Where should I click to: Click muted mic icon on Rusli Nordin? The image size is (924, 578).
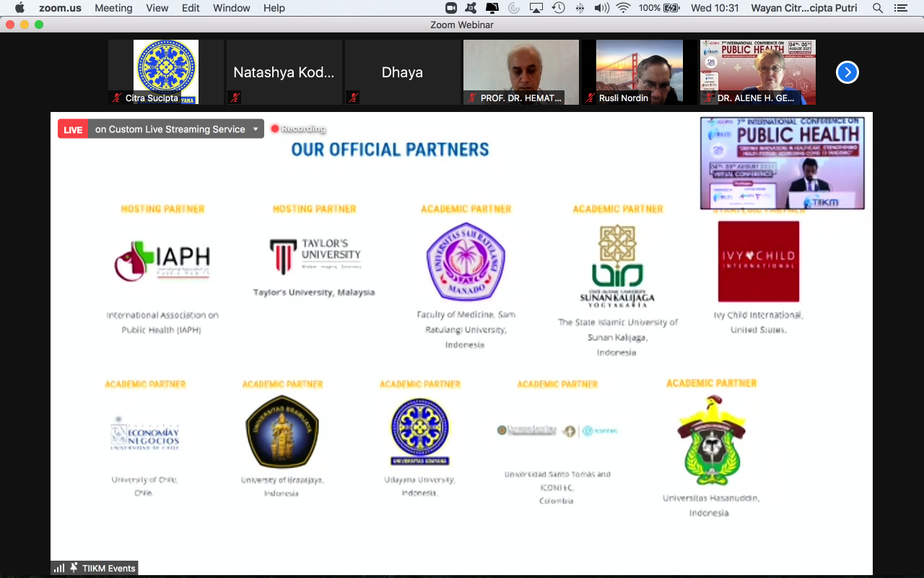pyautogui.click(x=590, y=98)
